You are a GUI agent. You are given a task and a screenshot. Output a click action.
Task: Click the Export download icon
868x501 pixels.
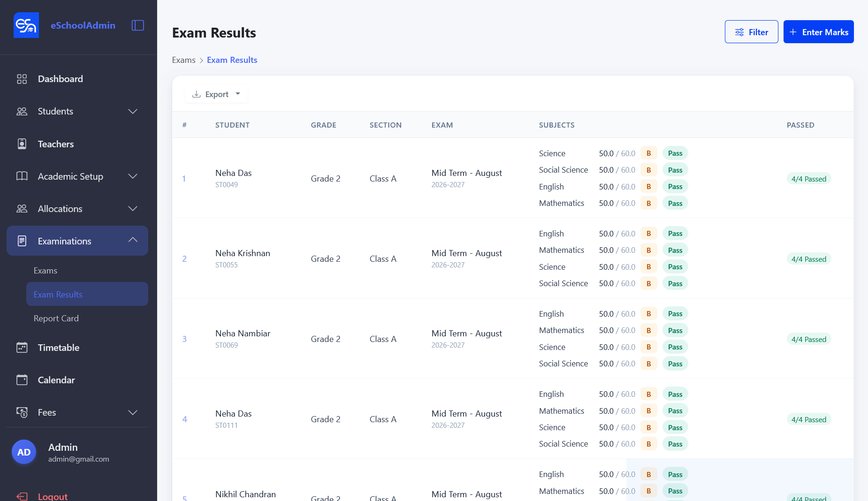[197, 94]
